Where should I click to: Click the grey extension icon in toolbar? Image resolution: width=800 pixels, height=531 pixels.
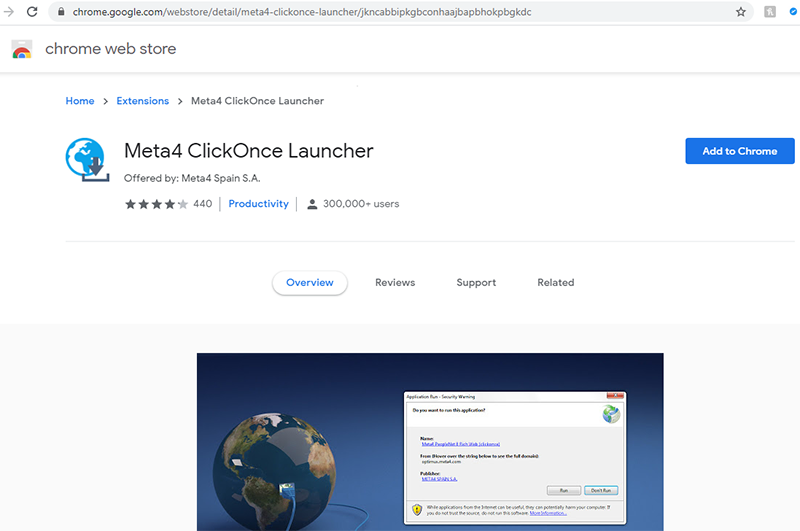click(770, 12)
